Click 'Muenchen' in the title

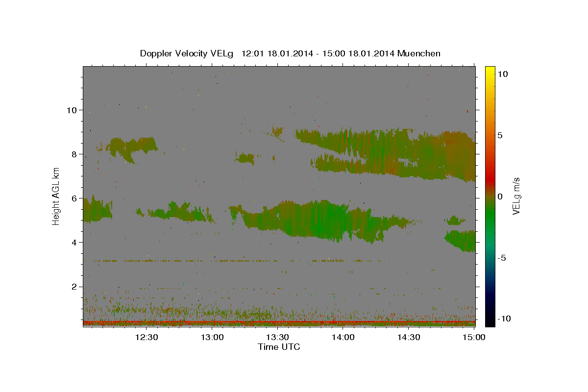tap(419, 53)
